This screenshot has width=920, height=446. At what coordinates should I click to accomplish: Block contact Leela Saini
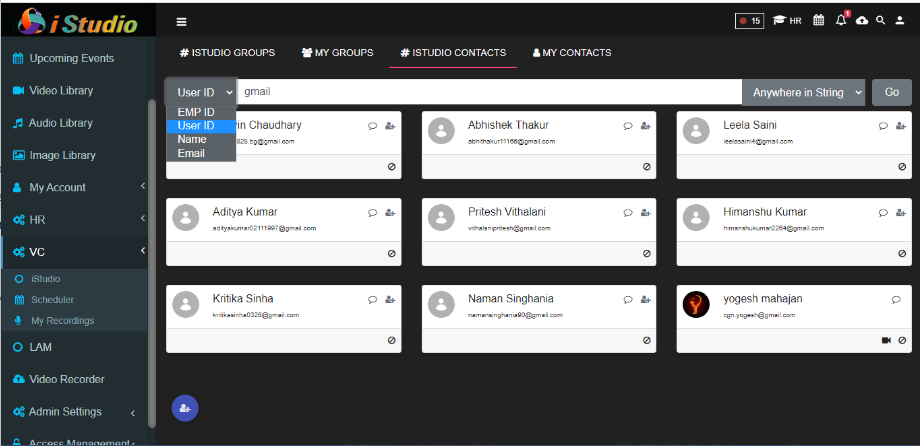pos(902,167)
